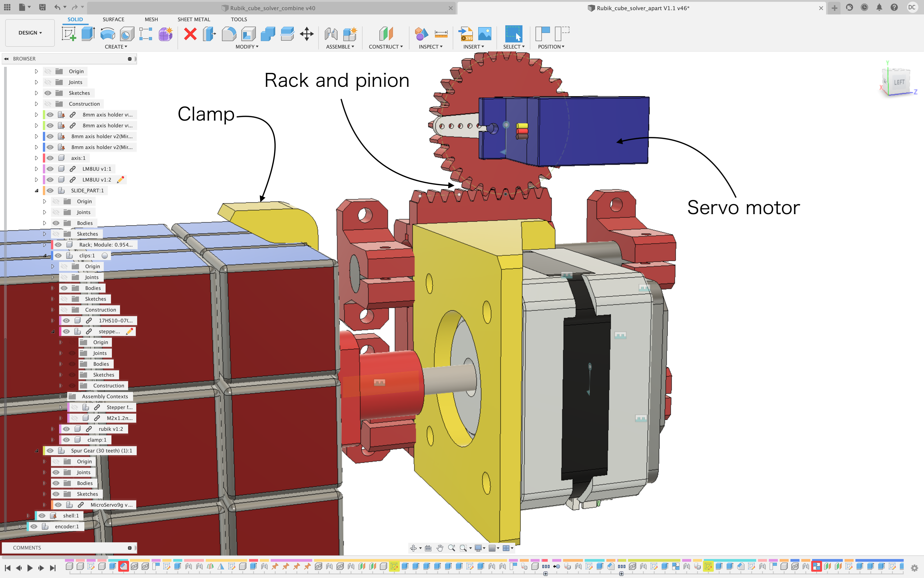924x578 pixels.
Task: Select the Revolve tool icon
Action: pyautogui.click(x=108, y=34)
